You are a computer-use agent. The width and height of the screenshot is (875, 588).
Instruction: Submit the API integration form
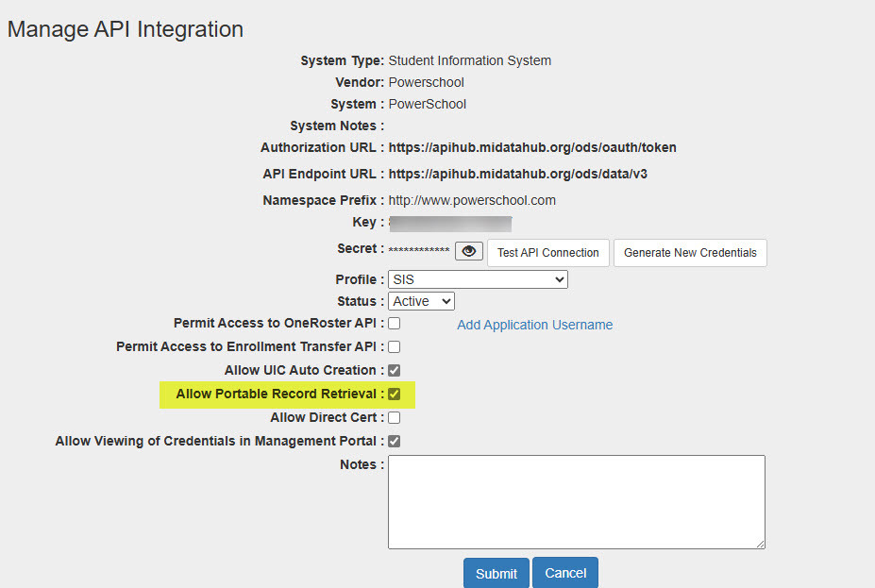pyautogui.click(x=496, y=573)
